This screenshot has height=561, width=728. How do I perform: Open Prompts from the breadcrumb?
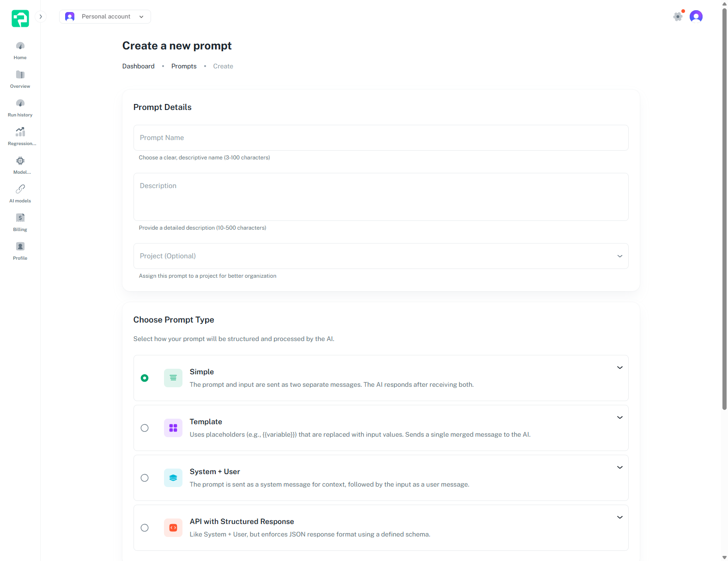point(184,66)
